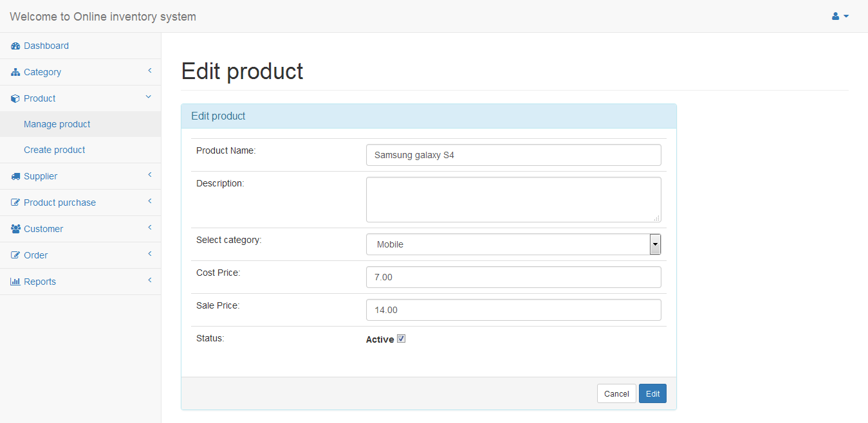This screenshot has width=868, height=423.
Task: Click the Order edit icon
Action: click(15, 256)
